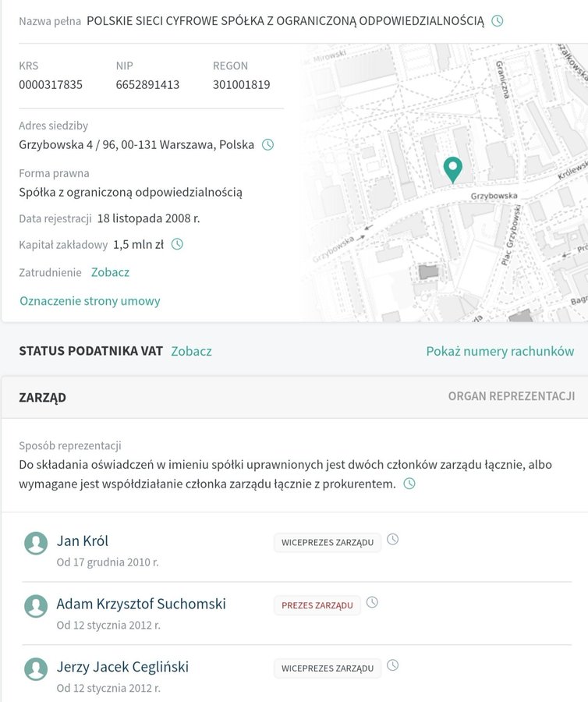Click Jan Król's avatar icon
The image size is (588, 702).
point(36,543)
